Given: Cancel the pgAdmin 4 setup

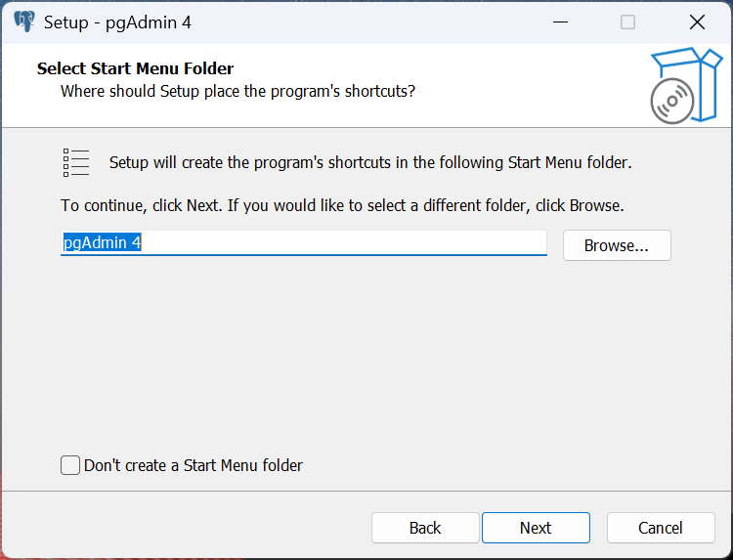Looking at the screenshot, I should tap(661, 528).
